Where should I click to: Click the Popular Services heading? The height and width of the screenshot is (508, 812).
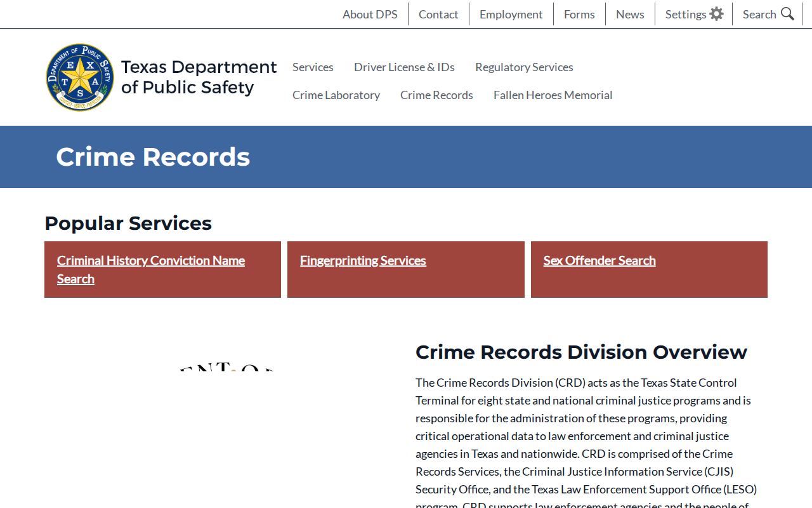(x=128, y=223)
